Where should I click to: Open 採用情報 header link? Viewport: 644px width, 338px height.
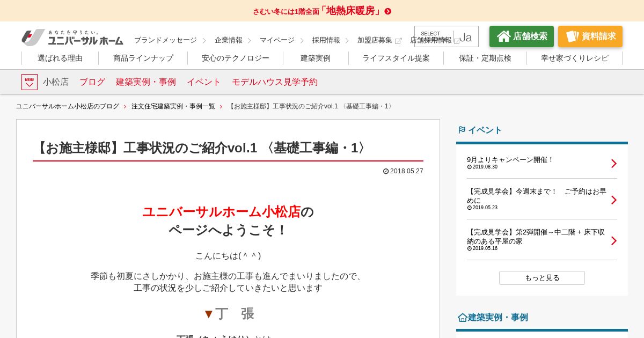(326, 40)
